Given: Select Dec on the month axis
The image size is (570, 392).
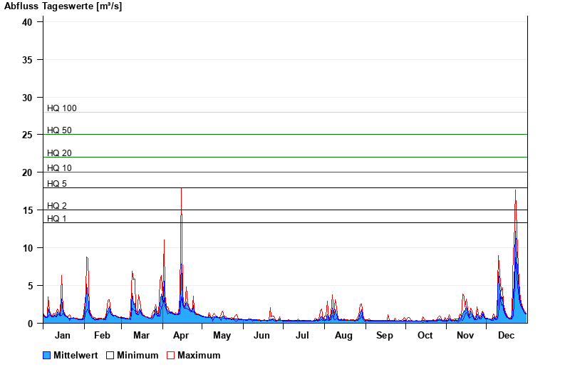Looking at the screenshot, I should tap(506, 336).
